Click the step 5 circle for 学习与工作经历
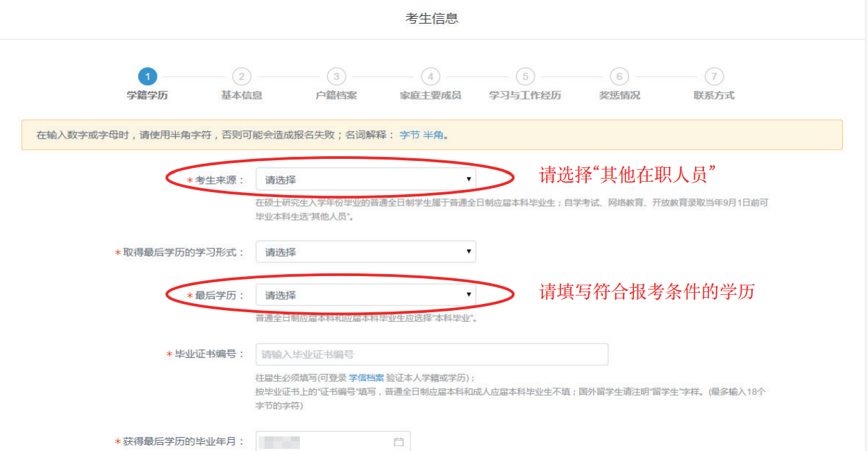This screenshot has height=451, width=868. 525,77
